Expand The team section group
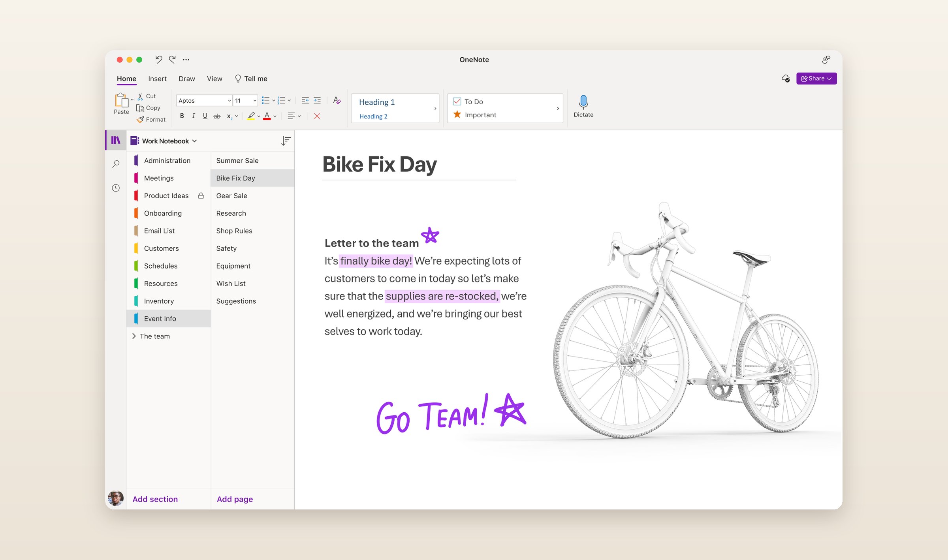 tap(134, 336)
